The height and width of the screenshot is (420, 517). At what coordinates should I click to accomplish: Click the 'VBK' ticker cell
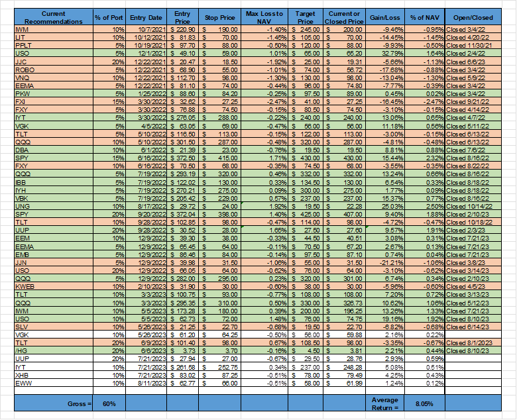point(54,198)
